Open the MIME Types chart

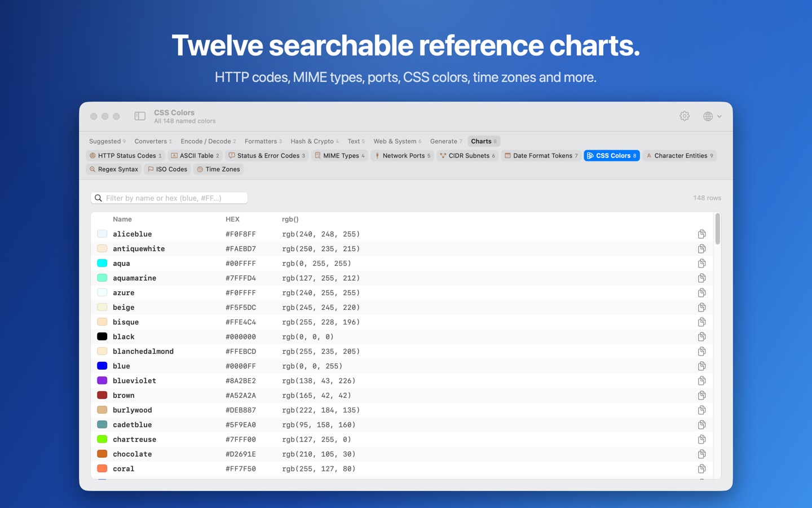tap(339, 156)
